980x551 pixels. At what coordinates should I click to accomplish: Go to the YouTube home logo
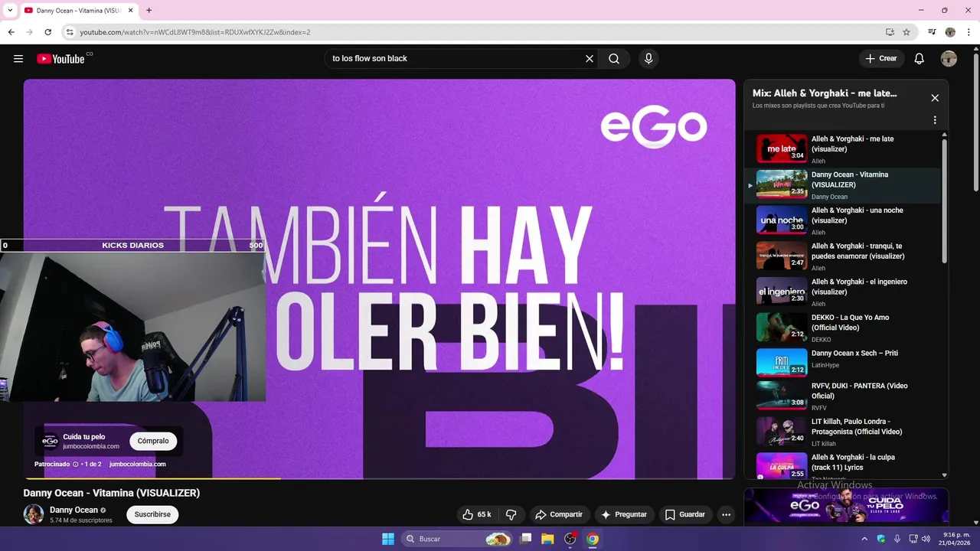pyautogui.click(x=60, y=59)
